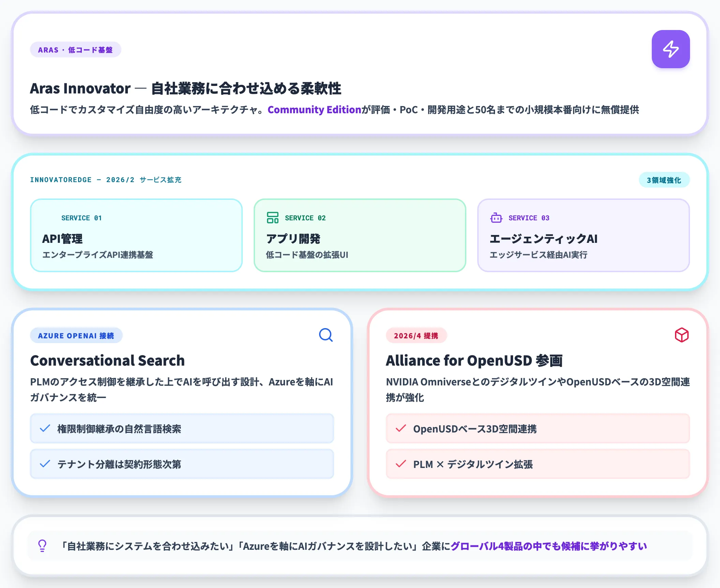Click the 3領域強化 badge
The width and height of the screenshot is (720, 588).
point(664,180)
